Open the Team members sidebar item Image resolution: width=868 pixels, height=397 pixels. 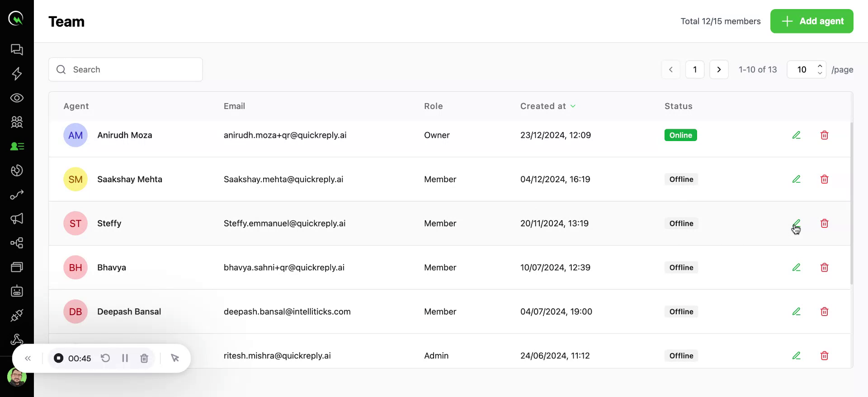[x=17, y=147]
